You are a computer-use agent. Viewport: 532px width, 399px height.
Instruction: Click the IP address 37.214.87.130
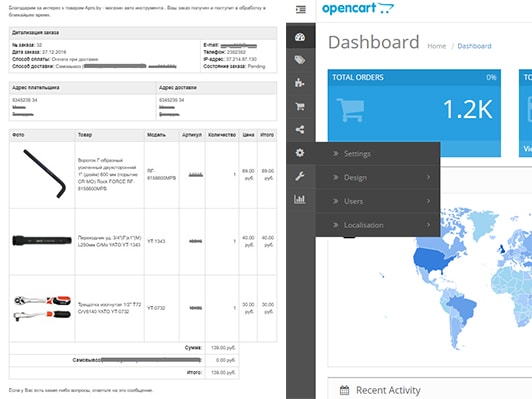(241, 59)
